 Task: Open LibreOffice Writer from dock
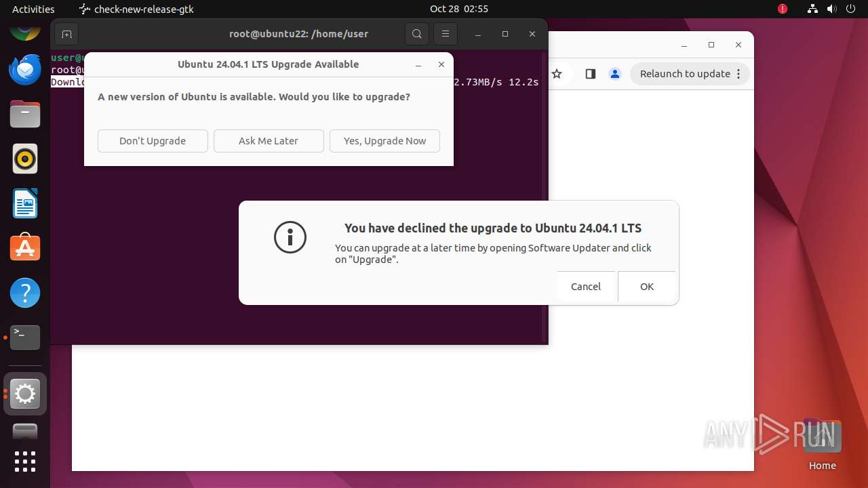(x=25, y=203)
